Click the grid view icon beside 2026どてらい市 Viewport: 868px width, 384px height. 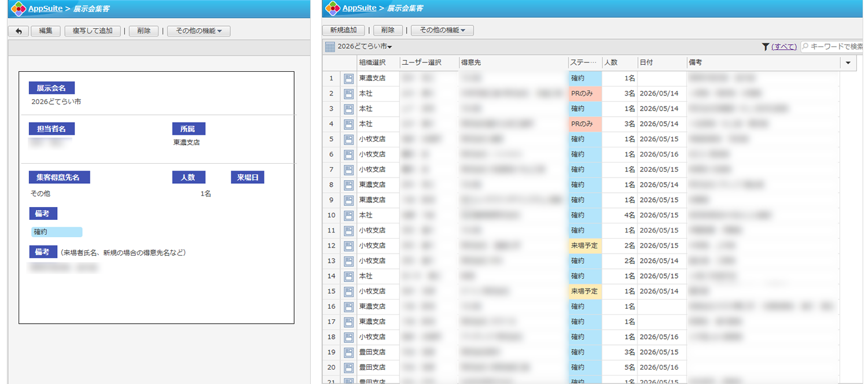[x=330, y=47]
